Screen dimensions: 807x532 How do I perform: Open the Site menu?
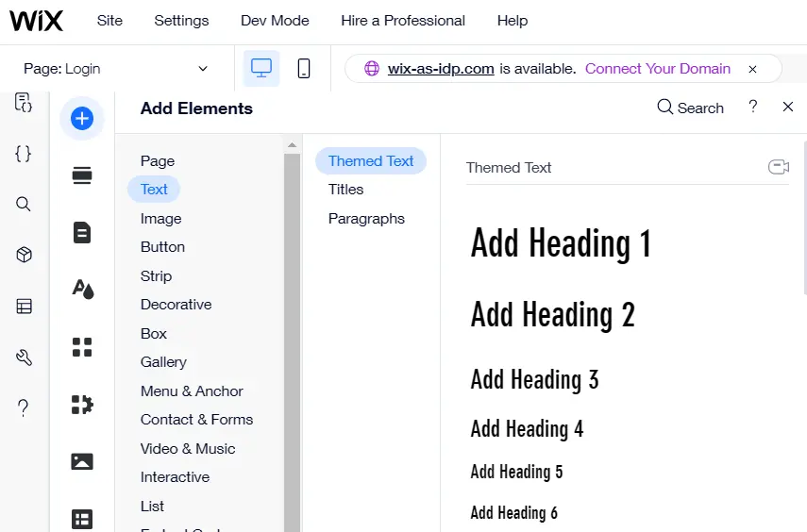(109, 21)
